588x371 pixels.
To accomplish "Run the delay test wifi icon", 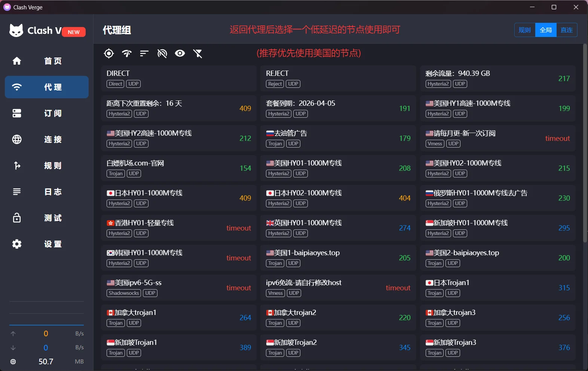I will click(127, 53).
